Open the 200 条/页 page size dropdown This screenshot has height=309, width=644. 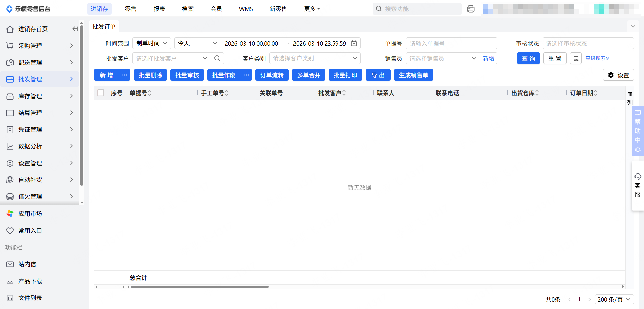click(x=614, y=299)
